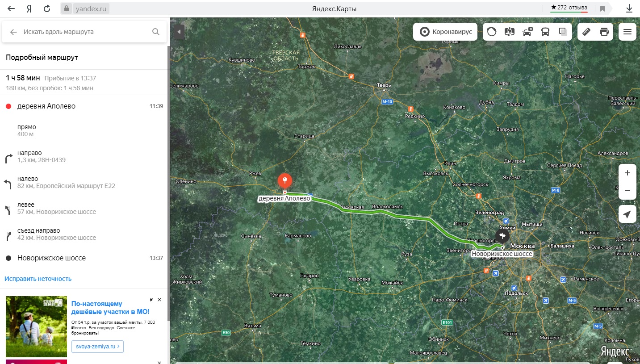Select the 'налево 82 км' E22 step

click(x=85, y=182)
